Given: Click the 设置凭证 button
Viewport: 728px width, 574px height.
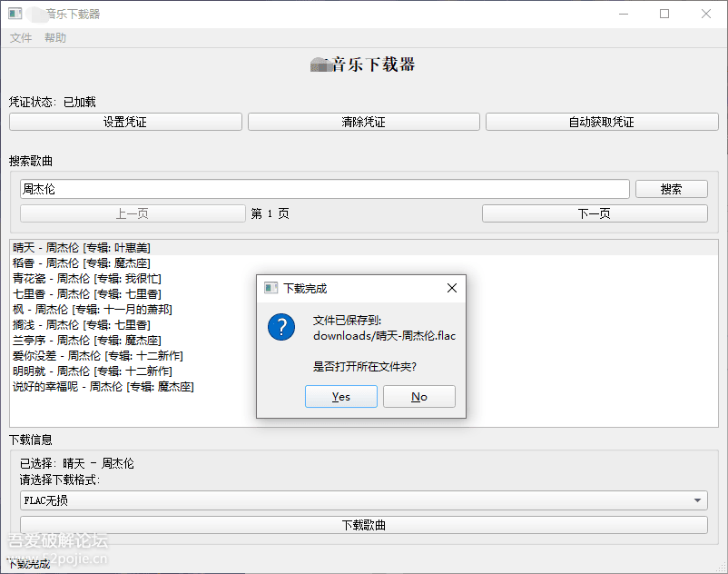Looking at the screenshot, I should (x=124, y=121).
